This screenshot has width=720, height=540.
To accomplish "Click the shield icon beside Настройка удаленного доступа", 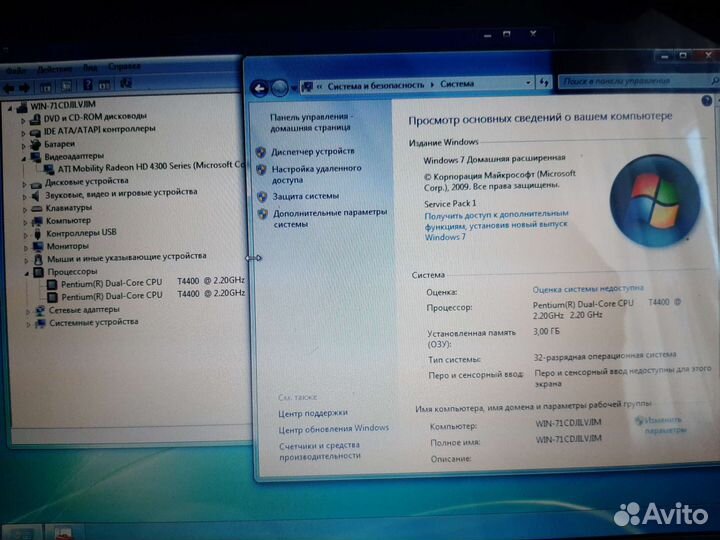I will [x=261, y=169].
